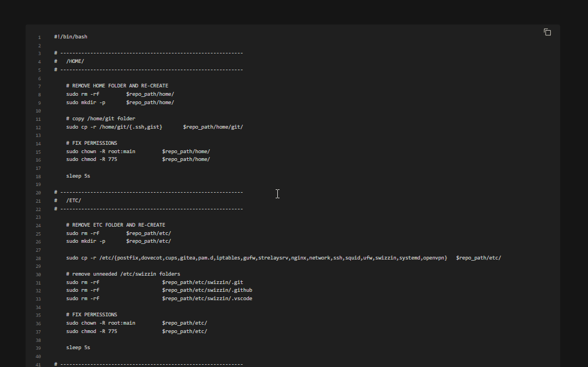Image resolution: width=588 pixels, height=367 pixels.
Task: Select the REMOVE ETC FOLDER comment line
Action: pos(106,224)
